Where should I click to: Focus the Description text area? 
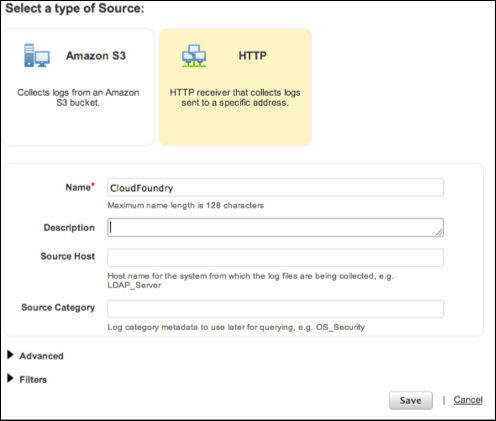[275, 228]
